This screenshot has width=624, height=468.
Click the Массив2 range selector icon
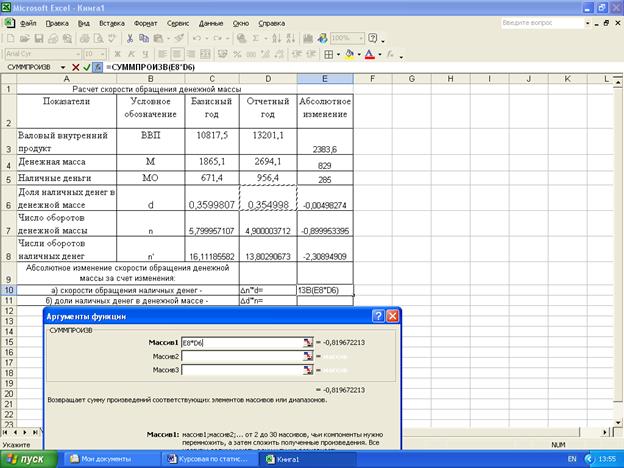pos(307,356)
